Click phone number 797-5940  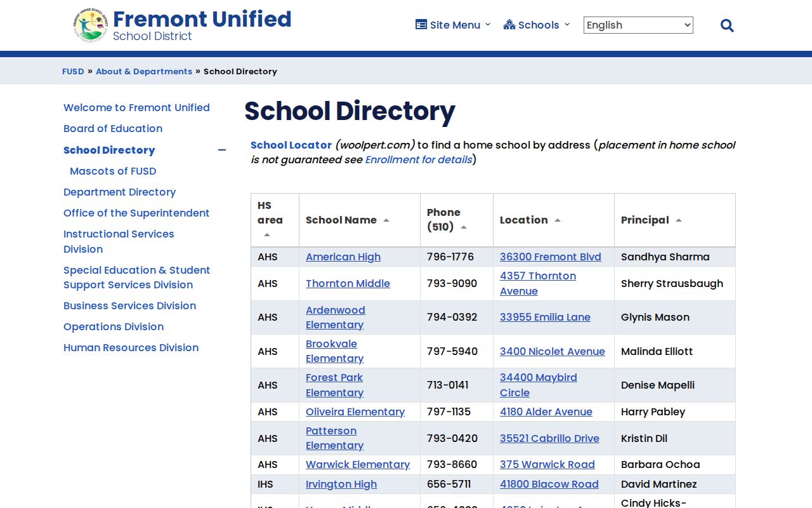[x=452, y=351]
